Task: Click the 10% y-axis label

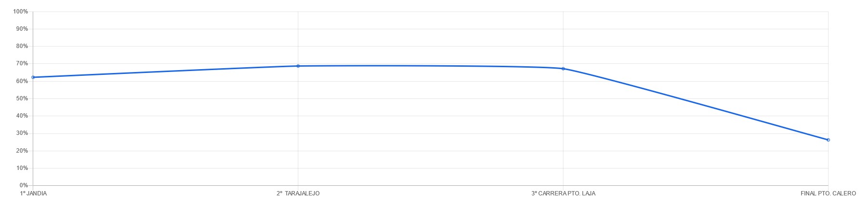Action: pyautogui.click(x=22, y=168)
